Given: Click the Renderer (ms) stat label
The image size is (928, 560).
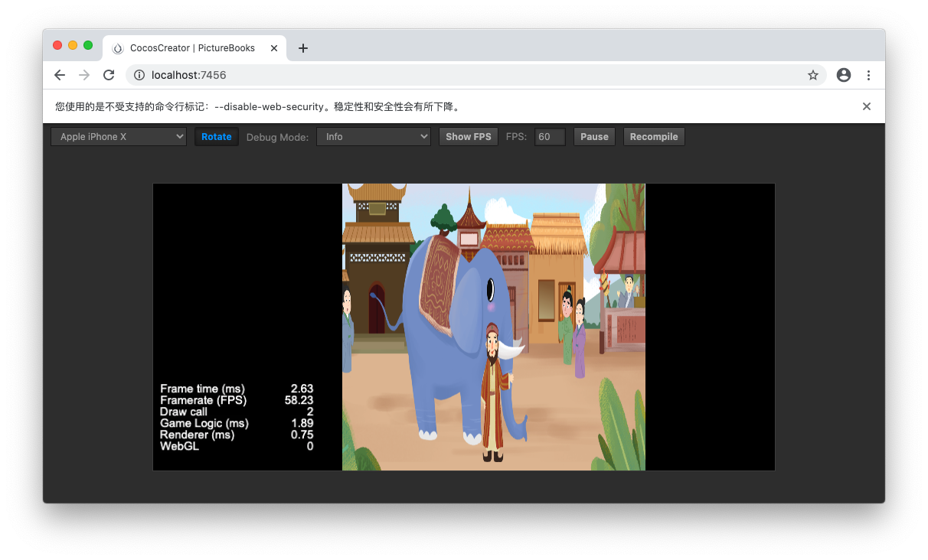Looking at the screenshot, I should (x=198, y=435).
